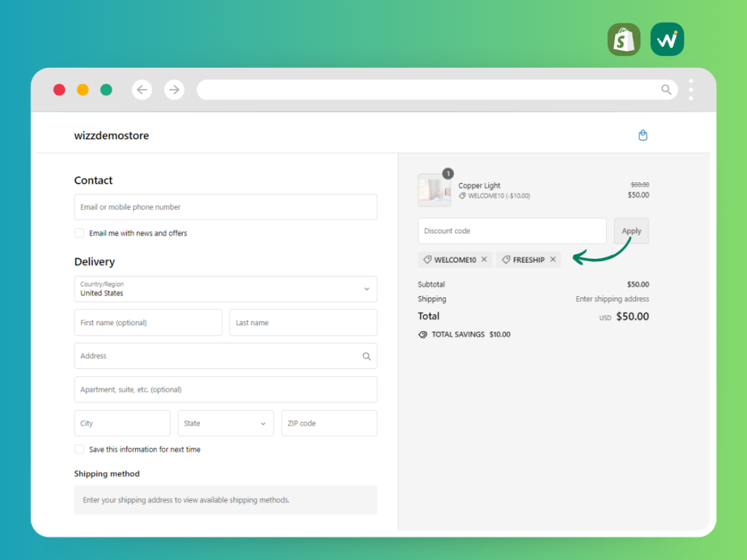Click the shipping methods placeholder message
Viewport: 747px width, 560px height.
[226, 500]
